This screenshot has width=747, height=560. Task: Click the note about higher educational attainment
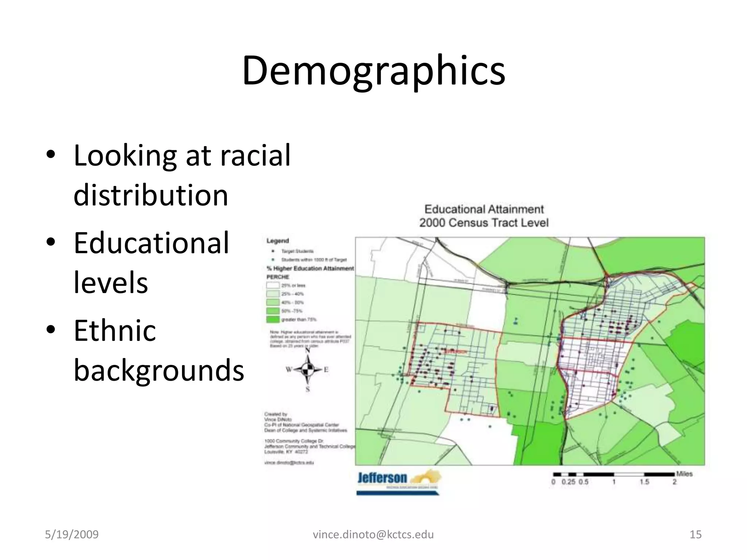click(310, 339)
